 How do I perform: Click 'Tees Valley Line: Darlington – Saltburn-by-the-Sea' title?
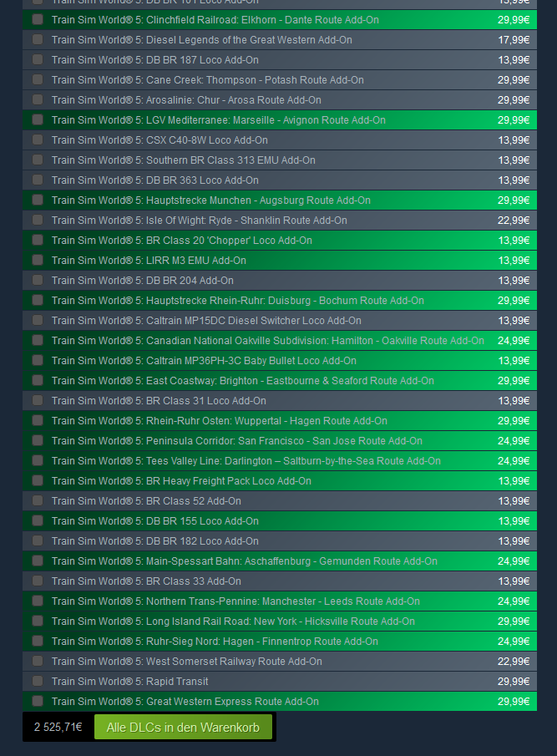(x=246, y=461)
